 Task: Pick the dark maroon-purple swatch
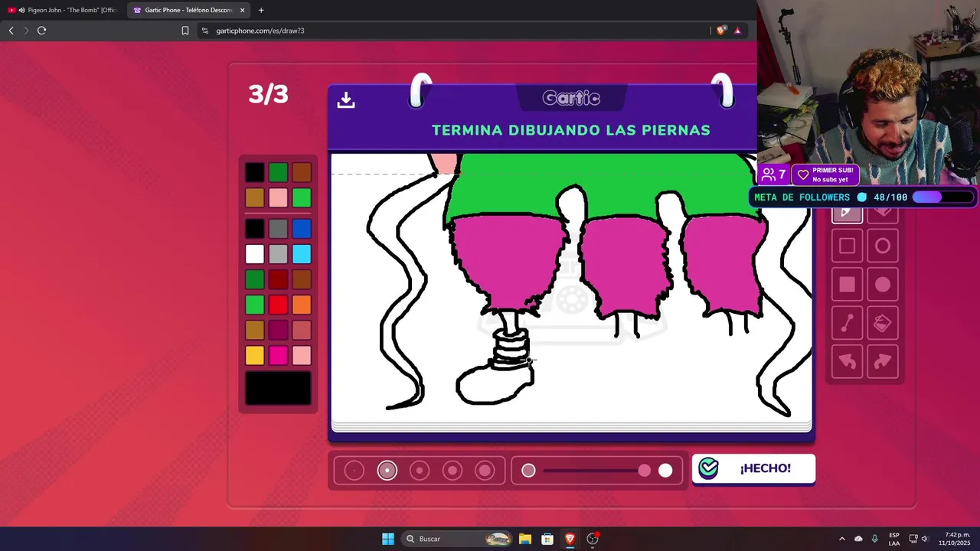pyautogui.click(x=278, y=330)
